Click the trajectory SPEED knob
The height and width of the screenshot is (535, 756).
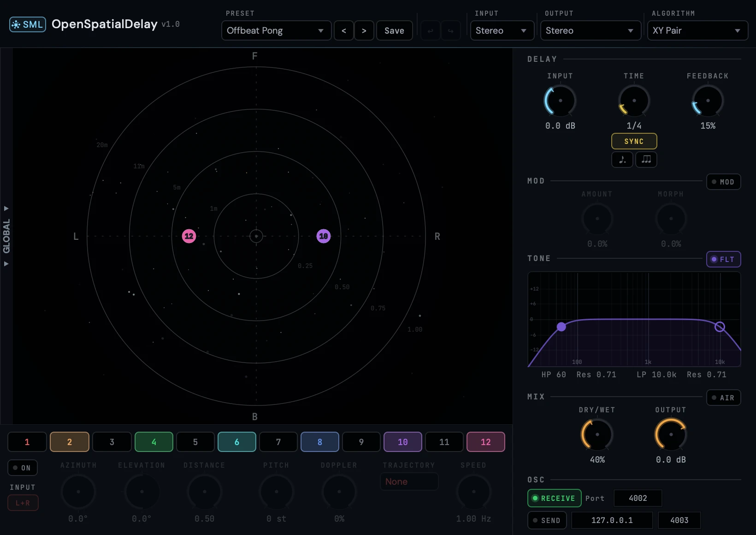pos(474,492)
